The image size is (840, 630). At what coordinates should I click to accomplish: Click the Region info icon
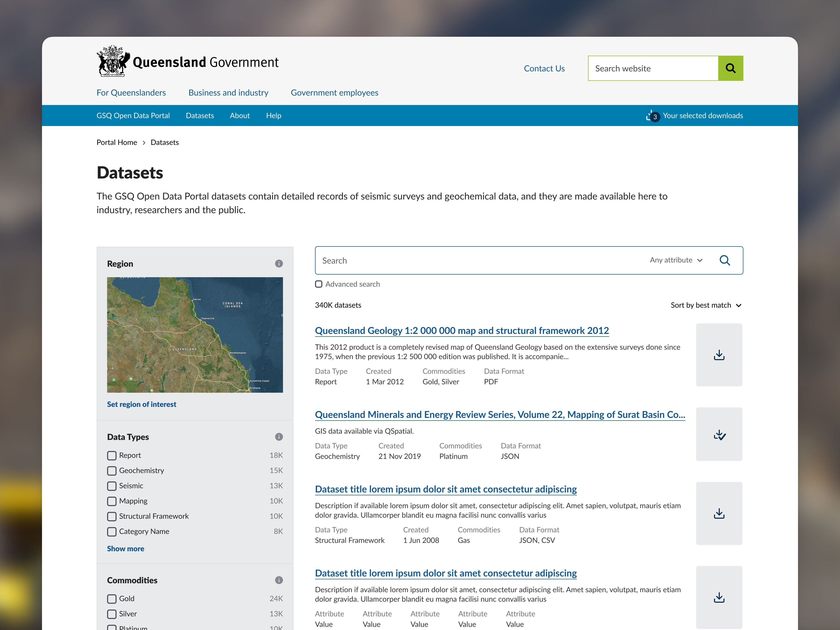point(279,264)
